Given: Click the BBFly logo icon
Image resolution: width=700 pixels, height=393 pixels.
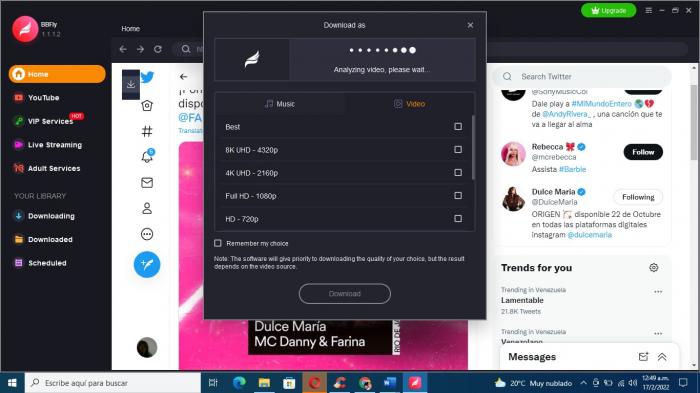Looking at the screenshot, I should (x=25, y=29).
